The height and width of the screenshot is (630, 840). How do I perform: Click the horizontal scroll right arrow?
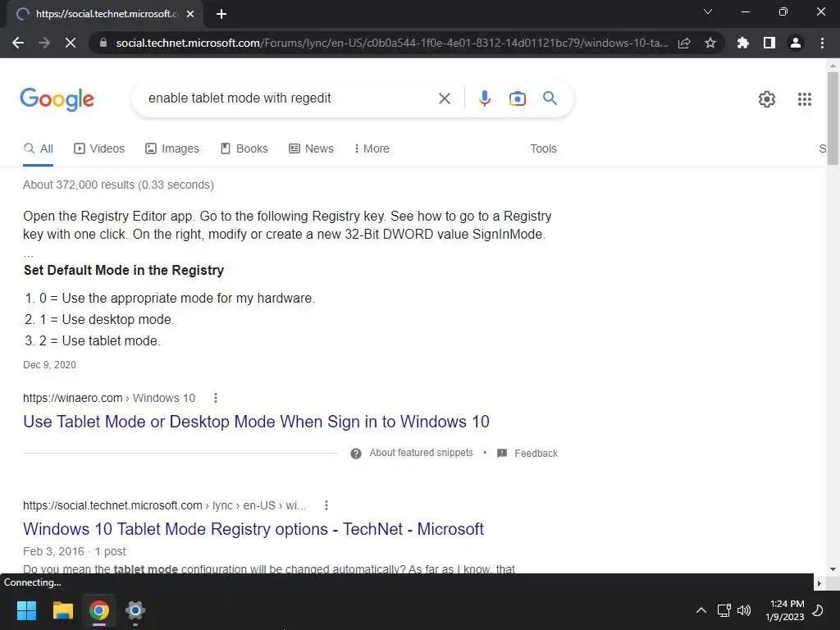[x=819, y=582]
